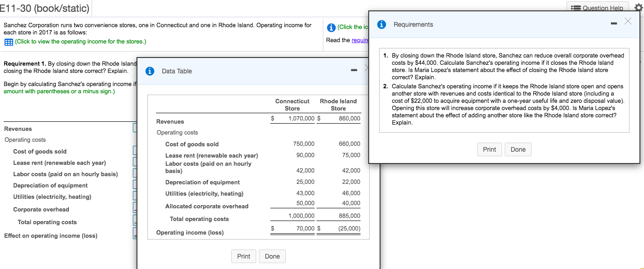Screen dimensions: 644x269
Task: Click the Data Table info icon
Action: point(151,71)
